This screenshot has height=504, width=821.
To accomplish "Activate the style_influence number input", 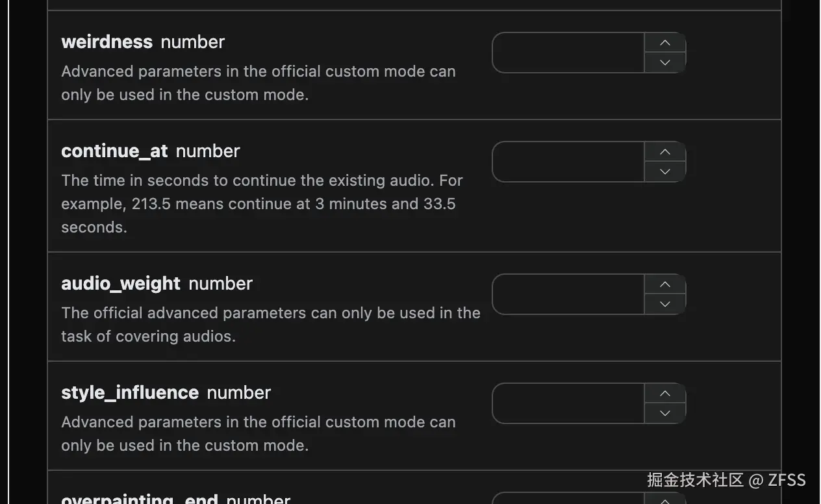I will tap(568, 403).
